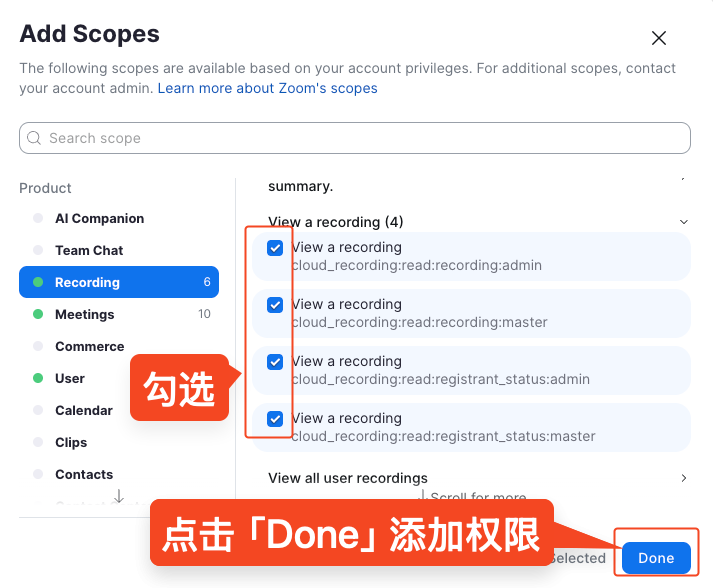Select Recording product
Screen dimensions: 713x588
(x=119, y=282)
